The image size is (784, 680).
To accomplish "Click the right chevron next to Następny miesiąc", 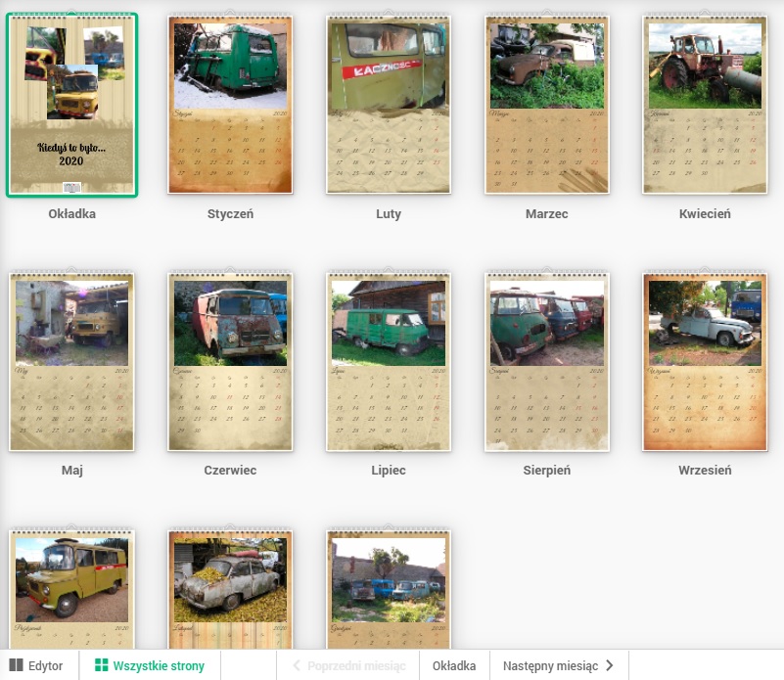I will click(610, 665).
